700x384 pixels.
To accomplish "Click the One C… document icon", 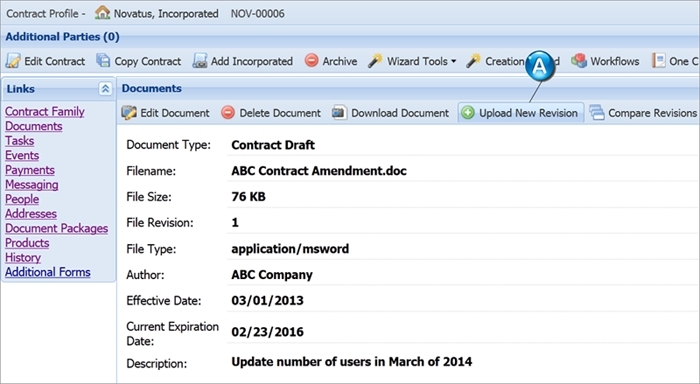I will click(x=658, y=61).
